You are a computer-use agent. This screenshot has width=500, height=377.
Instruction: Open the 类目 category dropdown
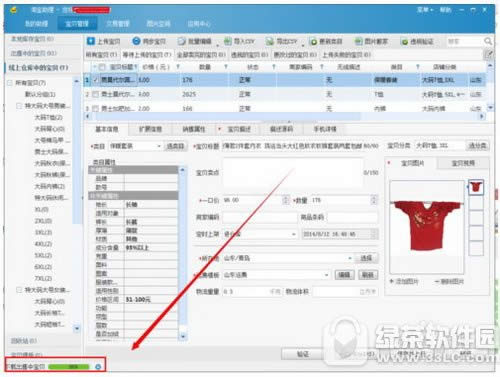159,146
